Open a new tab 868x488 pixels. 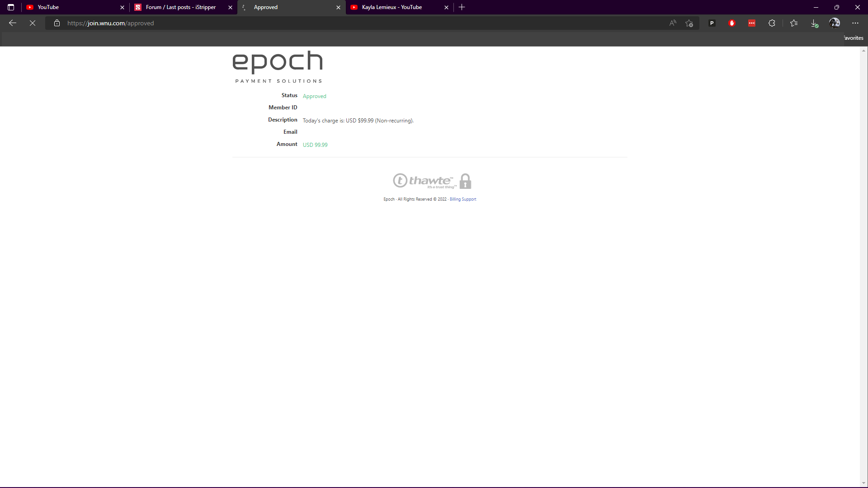tap(462, 7)
